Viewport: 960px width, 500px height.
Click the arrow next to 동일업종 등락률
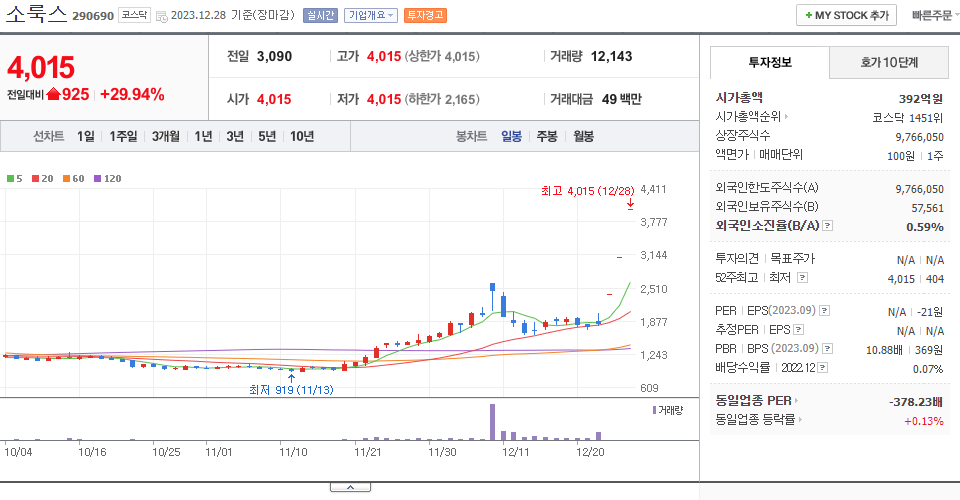[x=800, y=420]
